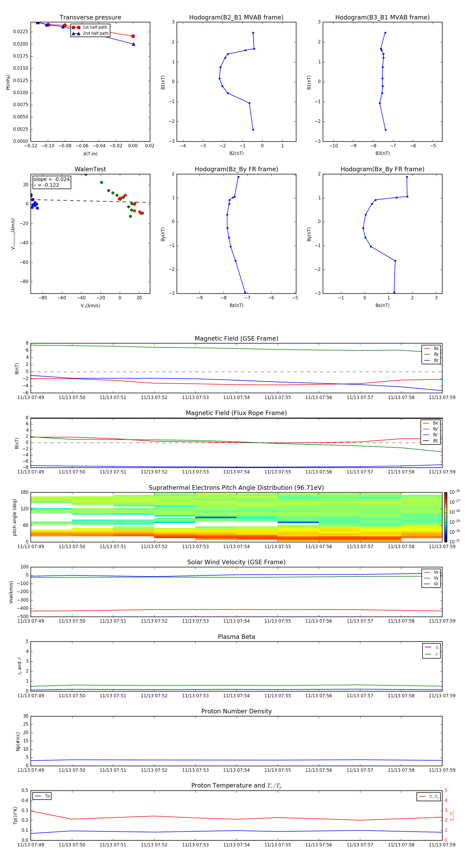473x868 pixels.
Task: Click the "A(T·m)" x-axis label
Action: tap(90, 154)
